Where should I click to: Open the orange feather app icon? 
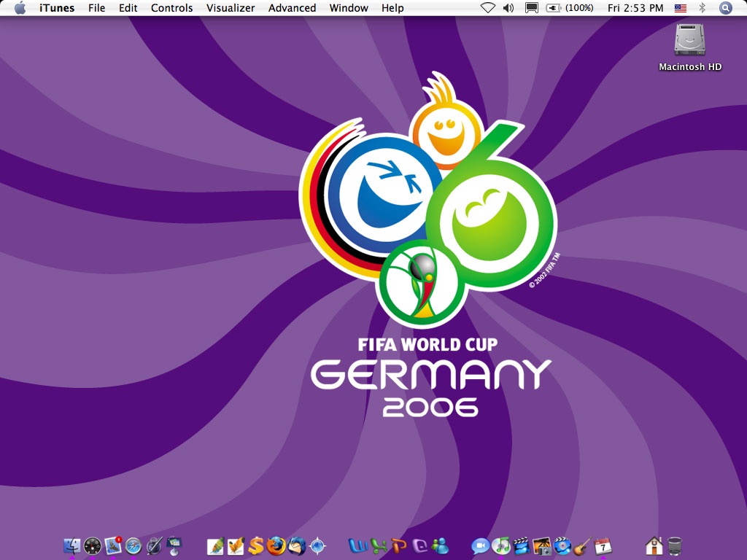236,545
